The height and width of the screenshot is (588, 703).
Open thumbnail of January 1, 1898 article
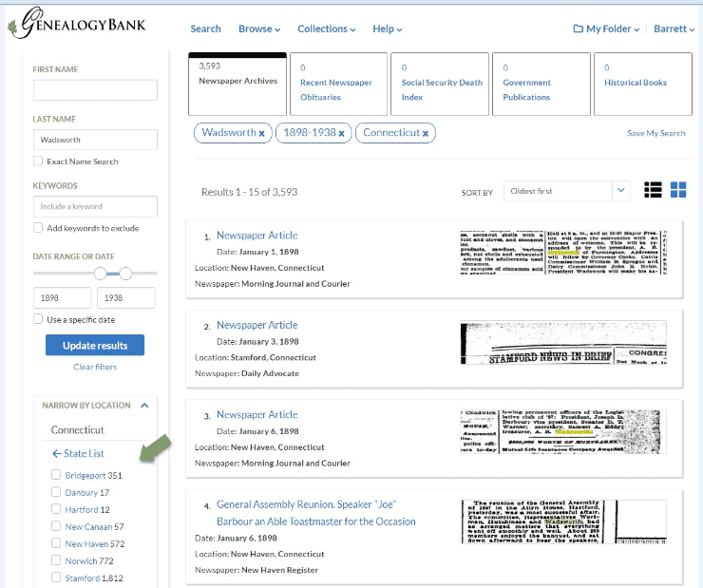[x=563, y=253]
